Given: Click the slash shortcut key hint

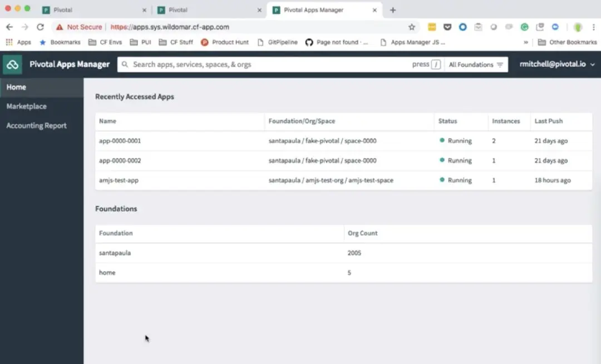Looking at the screenshot, I should click(x=436, y=64).
